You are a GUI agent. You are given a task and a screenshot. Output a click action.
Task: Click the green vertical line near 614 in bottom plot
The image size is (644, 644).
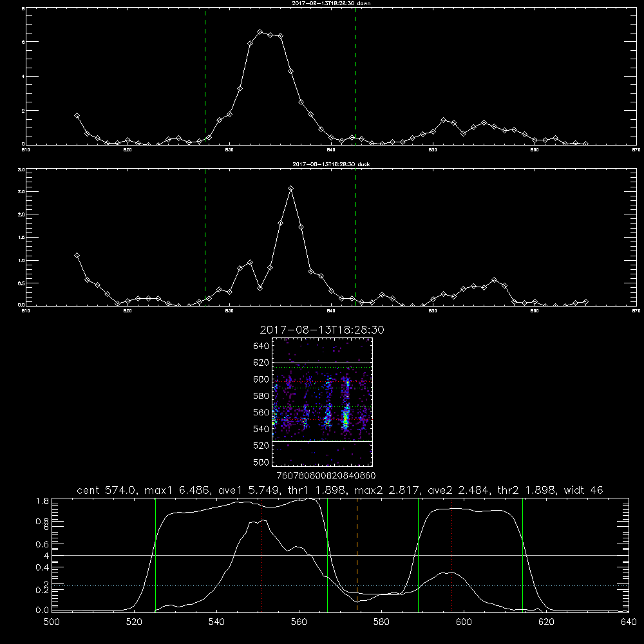522,555
